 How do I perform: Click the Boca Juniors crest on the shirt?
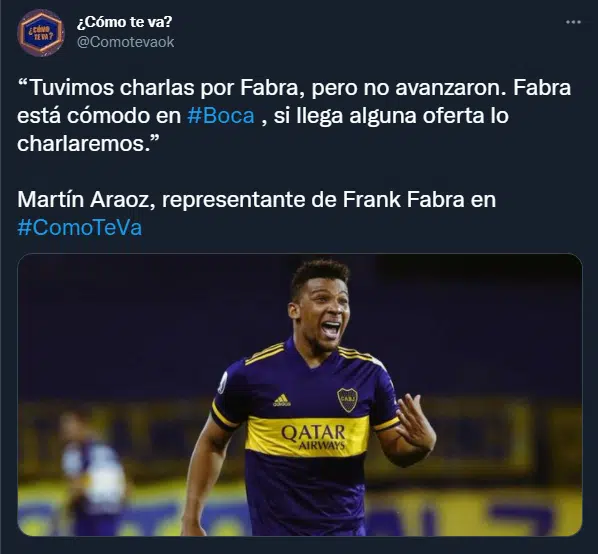pyautogui.click(x=347, y=400)
